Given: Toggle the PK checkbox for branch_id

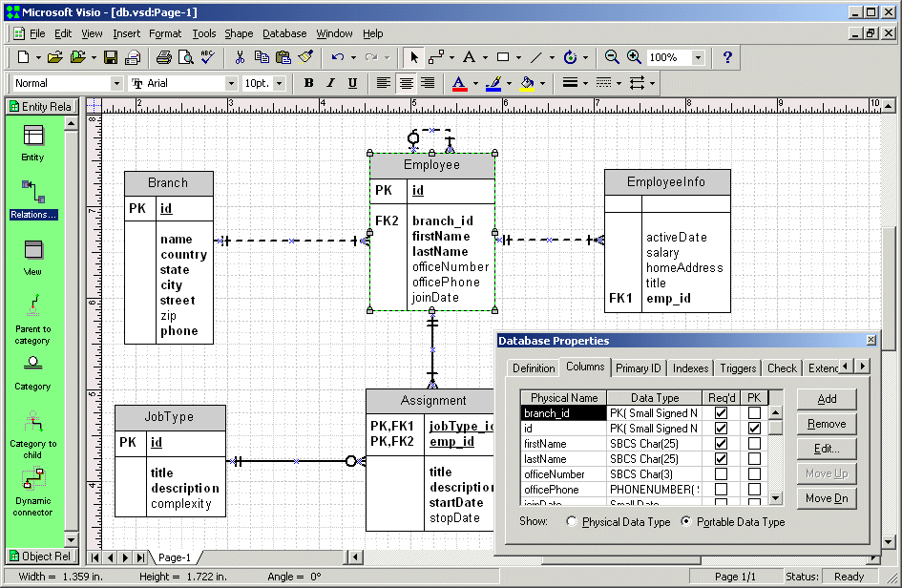Looking at the screenshot, I should (754, 413).
